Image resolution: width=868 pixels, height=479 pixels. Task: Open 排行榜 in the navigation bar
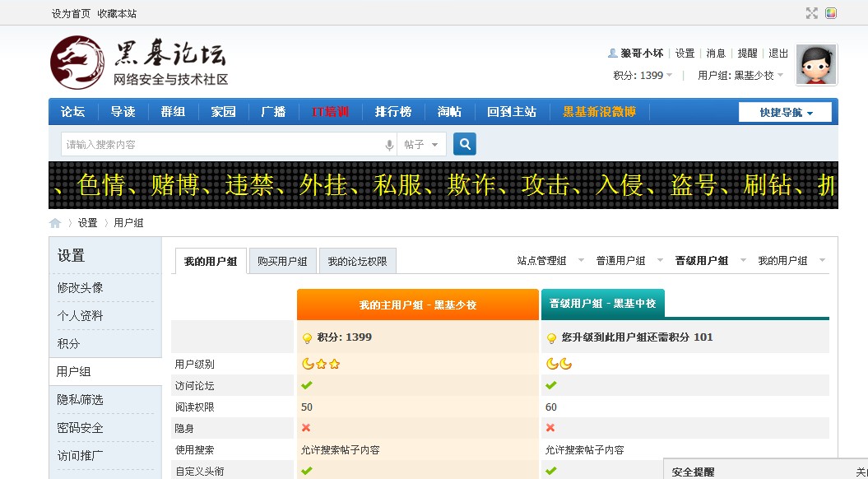tap(392, 112)
